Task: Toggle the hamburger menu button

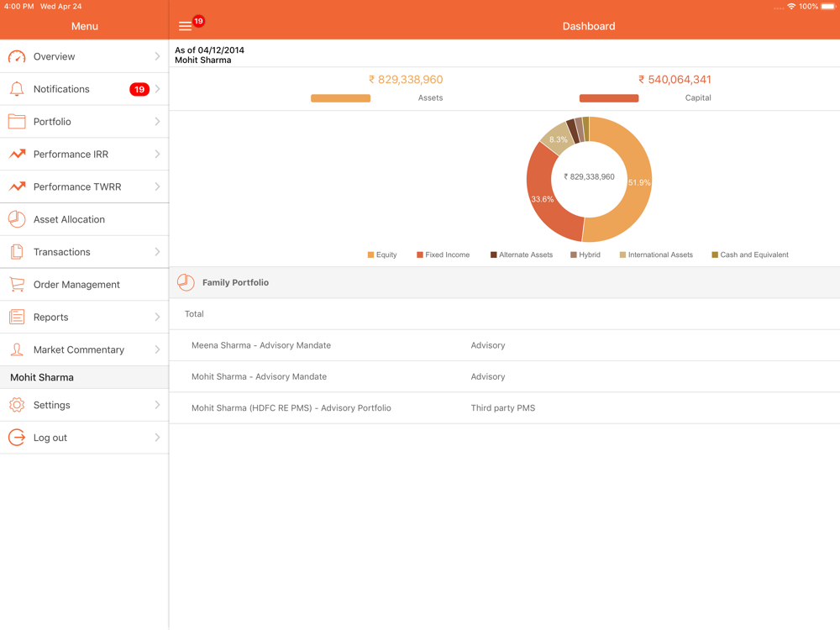Action: [186, 26]
